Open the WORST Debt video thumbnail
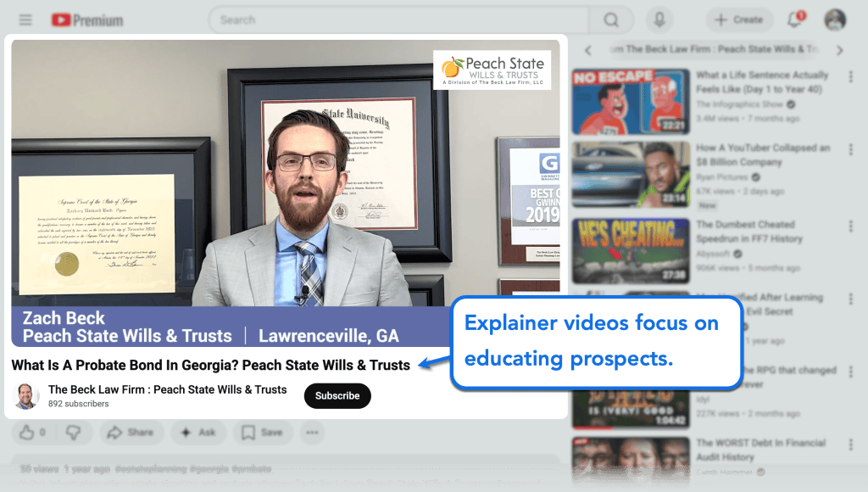 click(631, 459)
